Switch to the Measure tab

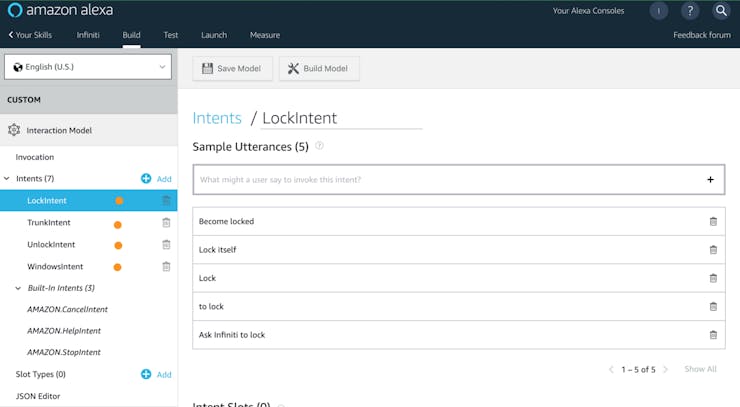pos(265,35)
